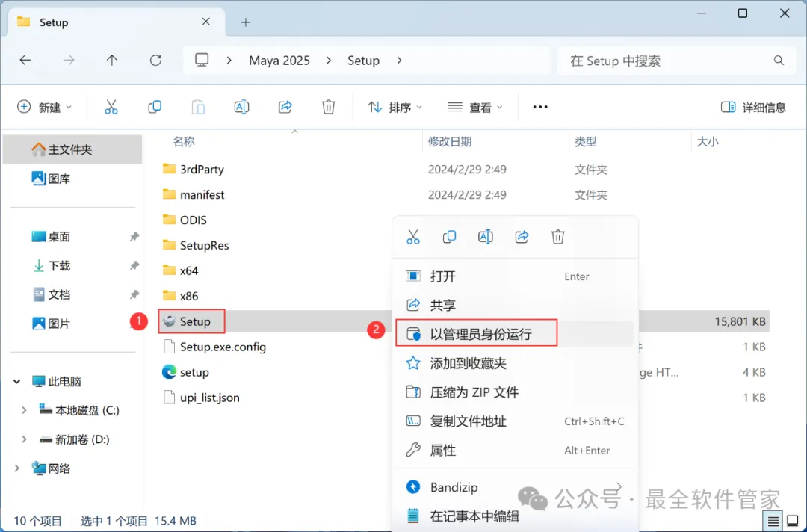
Task: Select the SetupRes folder
Action: (196, 245)
